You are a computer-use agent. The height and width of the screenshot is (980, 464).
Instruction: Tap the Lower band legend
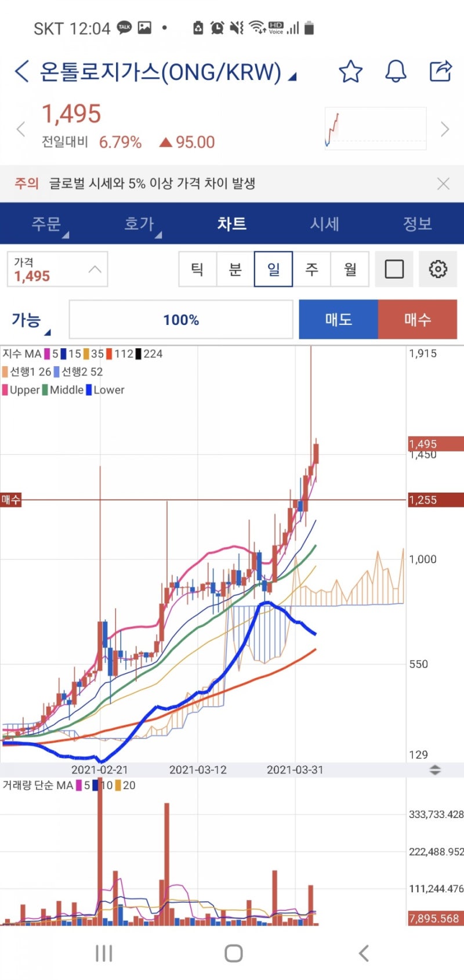pos(105,390)
